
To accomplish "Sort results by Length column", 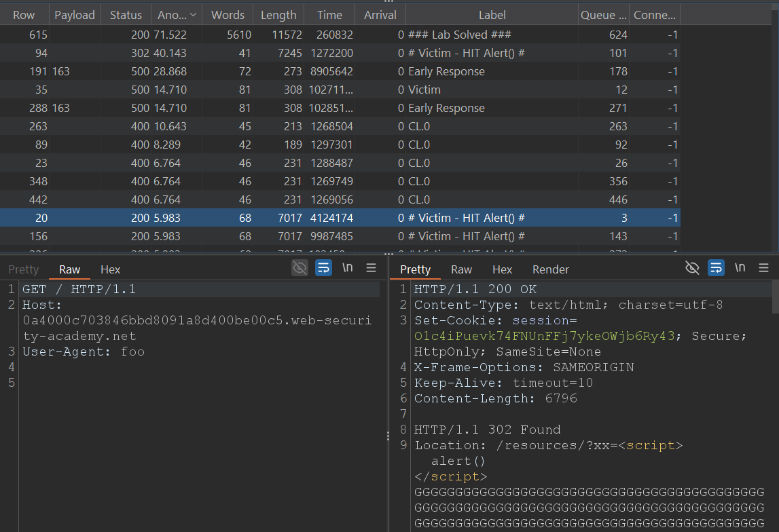I will tap(278, 15).
